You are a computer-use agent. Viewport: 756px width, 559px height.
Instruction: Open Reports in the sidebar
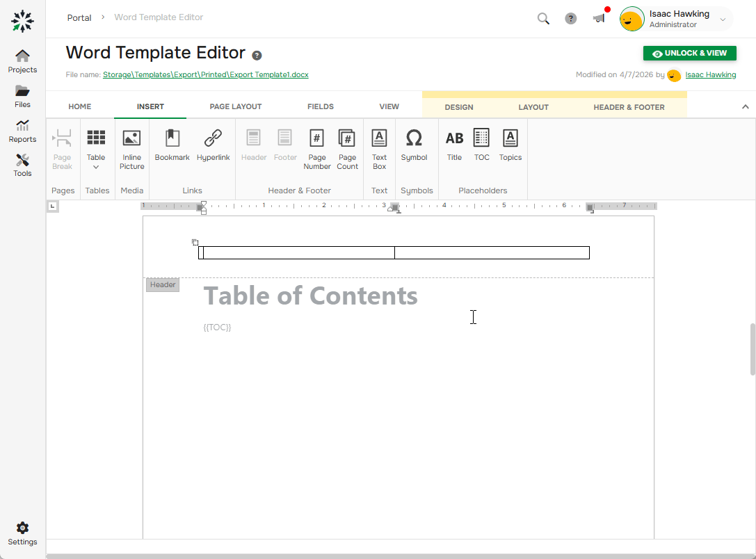(x=22, y=131)
